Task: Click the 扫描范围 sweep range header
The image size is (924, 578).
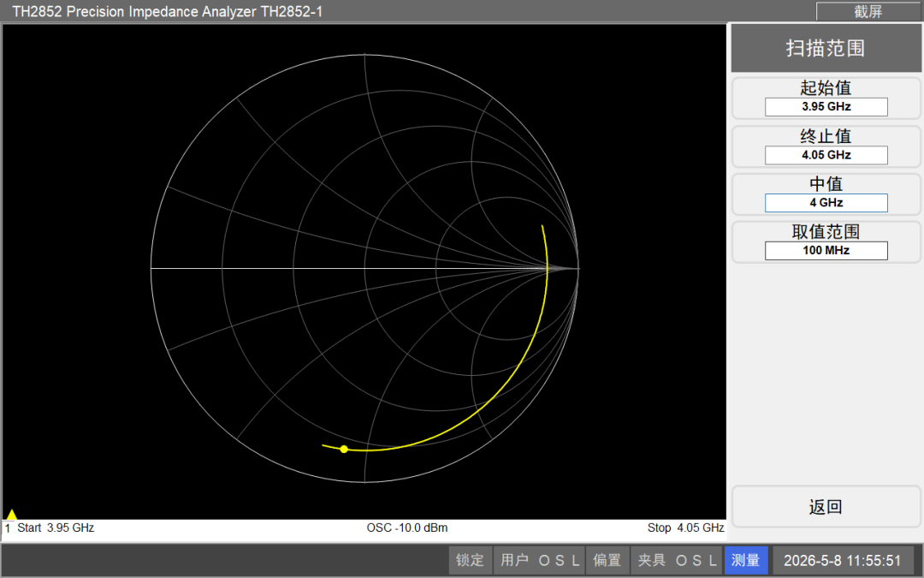Action: 826,48
